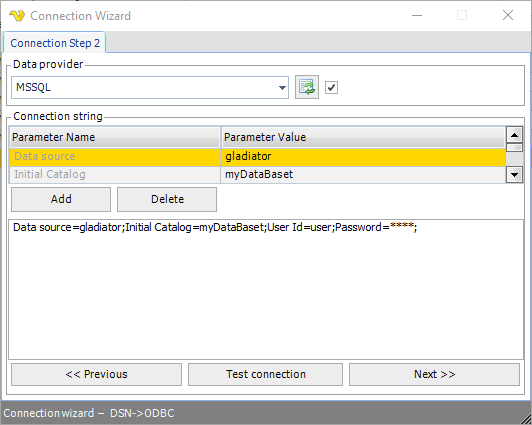Go back with the << Previous button
Screen dimensions: 532x425
tap(96, 374)
